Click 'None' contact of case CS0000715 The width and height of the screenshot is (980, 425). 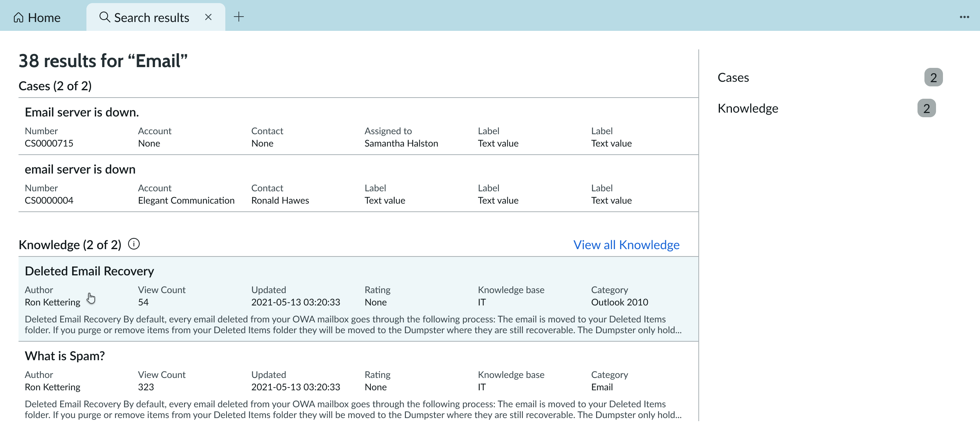pyautogui.click(x=262, y=143)
